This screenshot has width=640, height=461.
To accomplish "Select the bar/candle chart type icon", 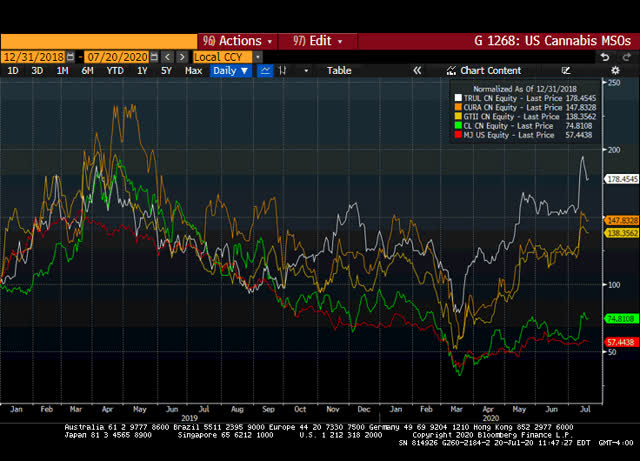I will 283,71.
